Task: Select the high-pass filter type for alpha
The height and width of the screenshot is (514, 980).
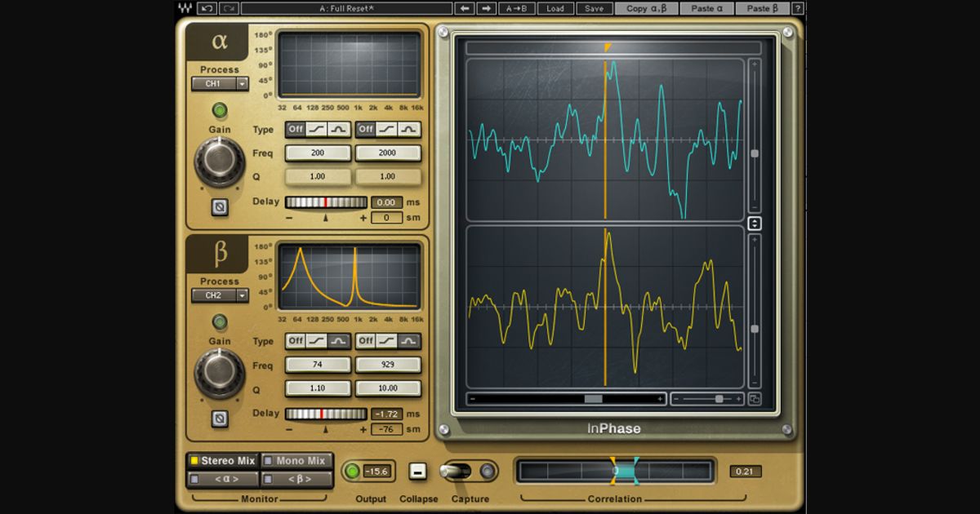Action: [315, 128]
